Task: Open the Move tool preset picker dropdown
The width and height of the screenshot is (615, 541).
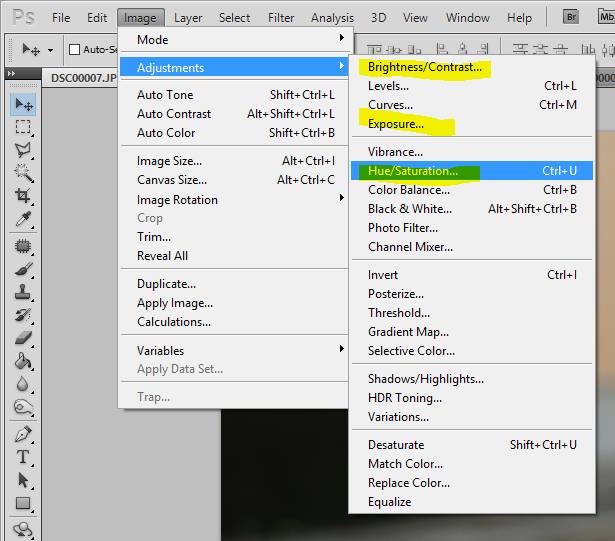Action: click(x=37, y=50)
